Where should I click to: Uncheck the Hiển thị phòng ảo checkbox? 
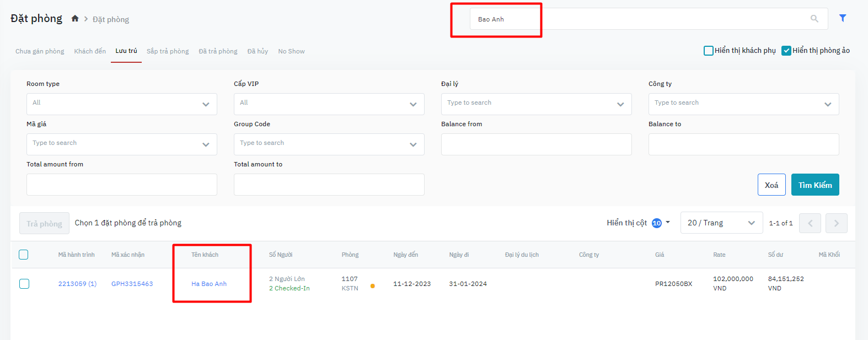786,51
